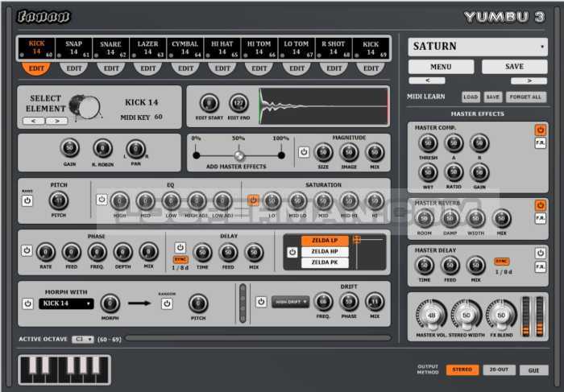Image resolution: width=564 pixels, height=392 pixels.
Task: Click the Active Octave horizontal slider bar
Action: tap(258, 338)
